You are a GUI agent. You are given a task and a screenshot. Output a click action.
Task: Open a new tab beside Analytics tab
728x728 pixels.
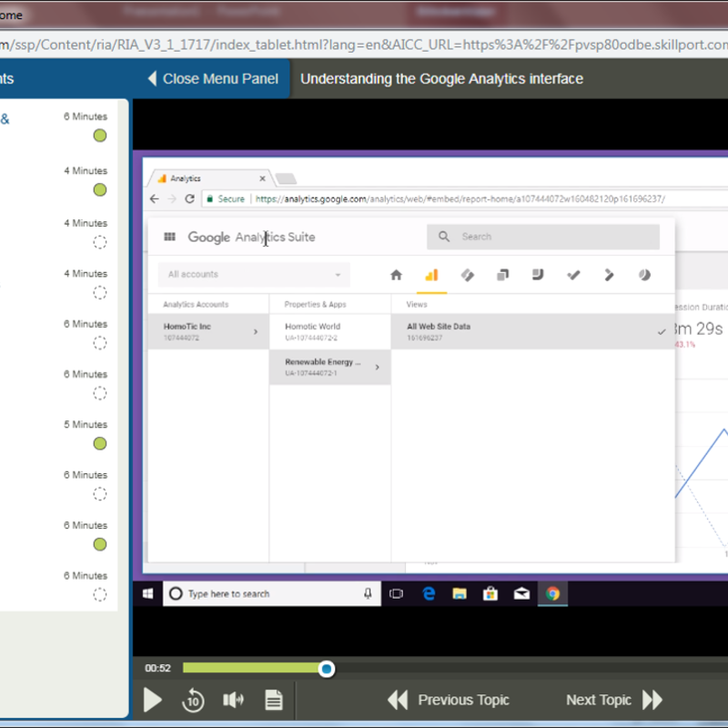(x=286, y=178)
